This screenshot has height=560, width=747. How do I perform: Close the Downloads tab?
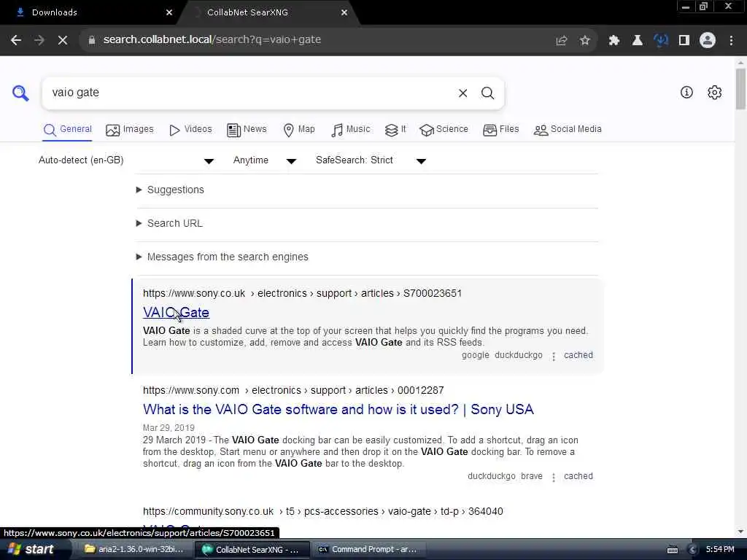tap(169, 13)
